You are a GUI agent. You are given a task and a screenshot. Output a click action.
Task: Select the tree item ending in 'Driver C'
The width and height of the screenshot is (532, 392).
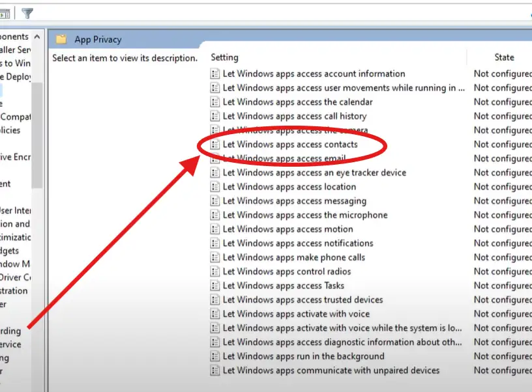[x=15, y=277]
